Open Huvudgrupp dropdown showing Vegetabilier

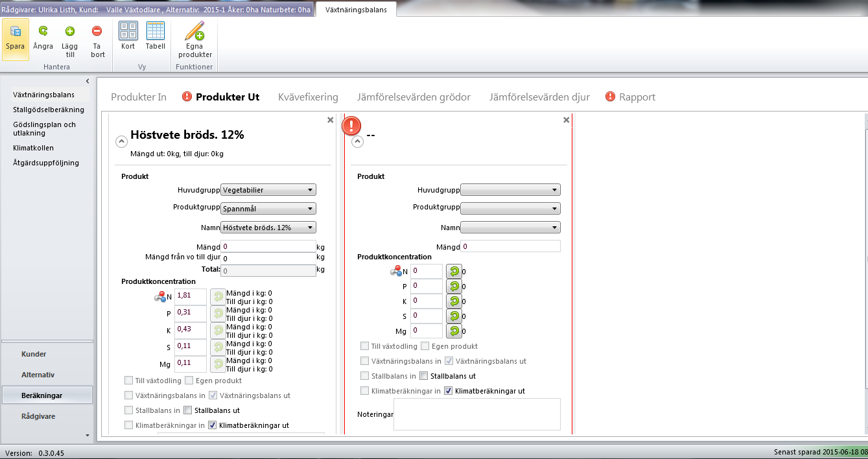268,190
